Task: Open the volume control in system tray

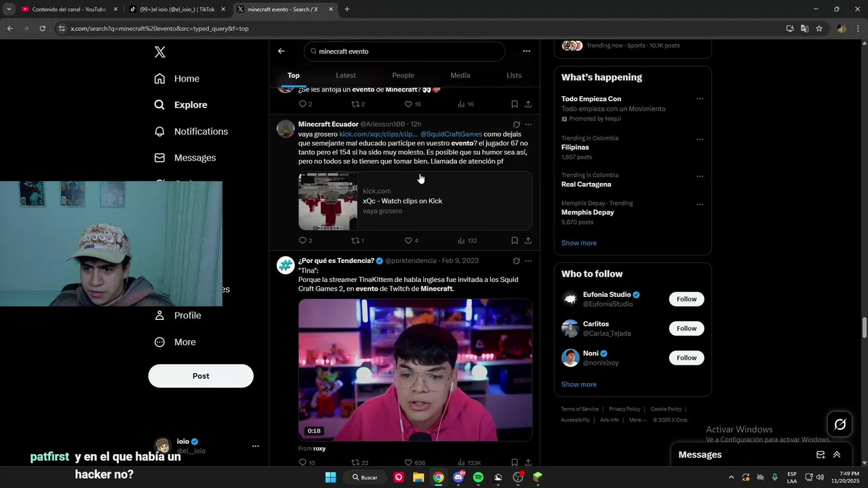Action: click(x=819, y=477)
